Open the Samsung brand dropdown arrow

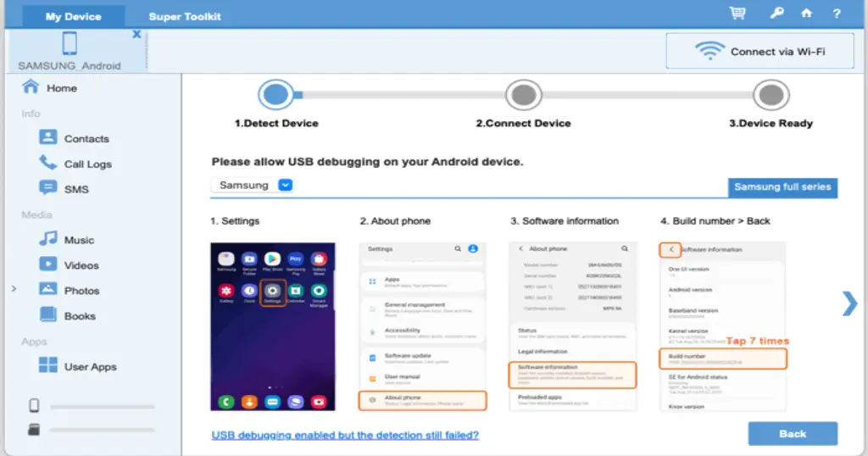pyautogui.click(x=285, y=185)
